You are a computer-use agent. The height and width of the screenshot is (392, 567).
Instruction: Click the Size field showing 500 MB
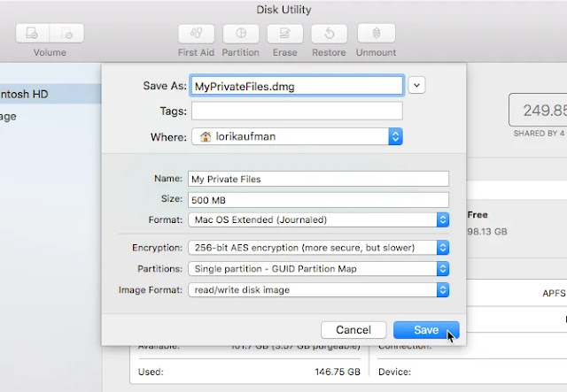[318, 200]
